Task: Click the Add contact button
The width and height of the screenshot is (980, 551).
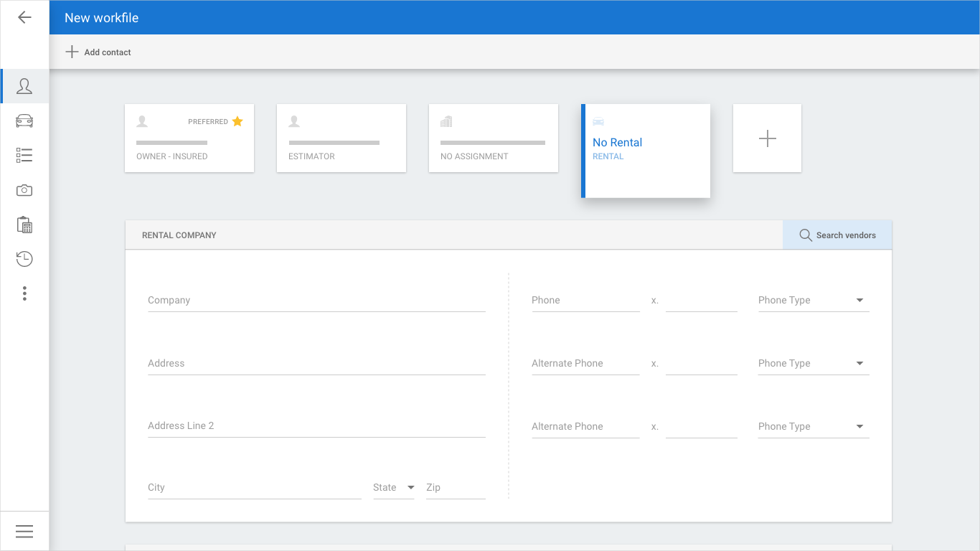Action: (x=98, y=52)
